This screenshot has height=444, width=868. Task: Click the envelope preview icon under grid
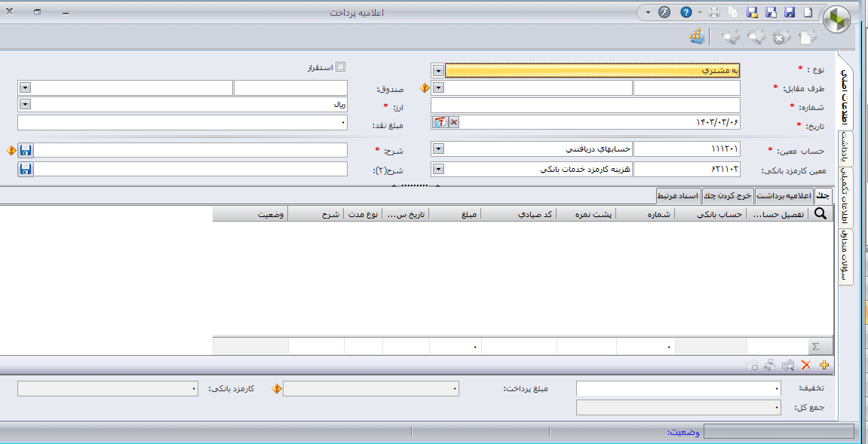pyautogui.click(x=788, y=365)
